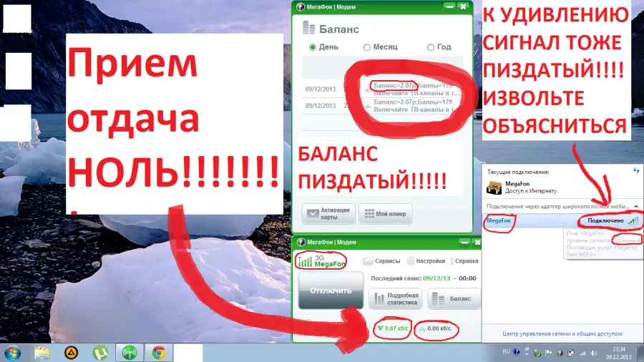The height and width of the screenshot is (362, 644).
Task: Click the Справка lightbulb icon
Action: tap(452, 260)
